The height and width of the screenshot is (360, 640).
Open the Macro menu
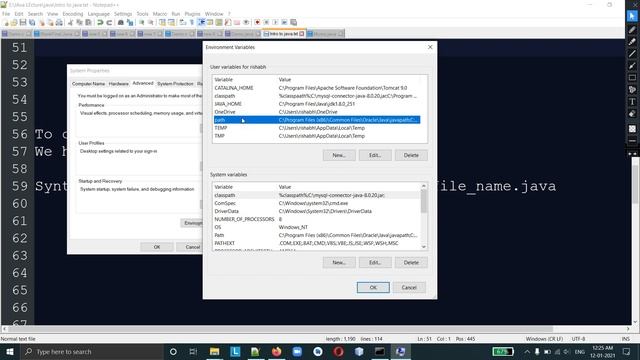pos(160,14)
